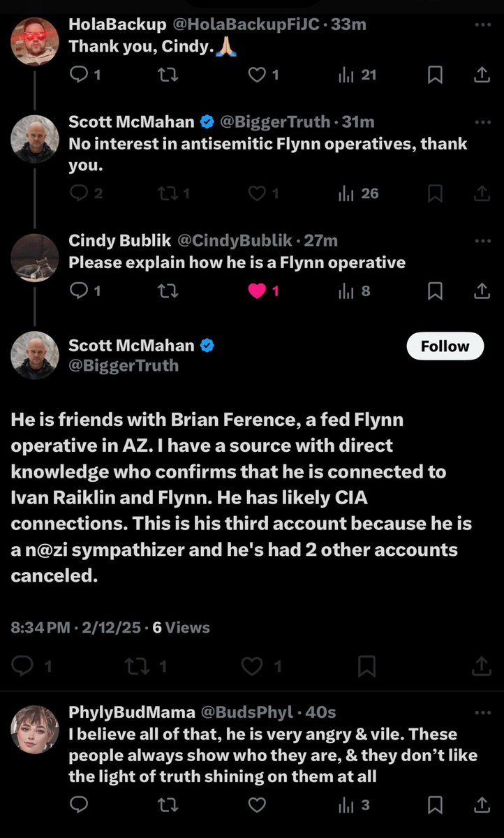Unlike Cindy Bublik's tweet with pink heart

[257, 291]
